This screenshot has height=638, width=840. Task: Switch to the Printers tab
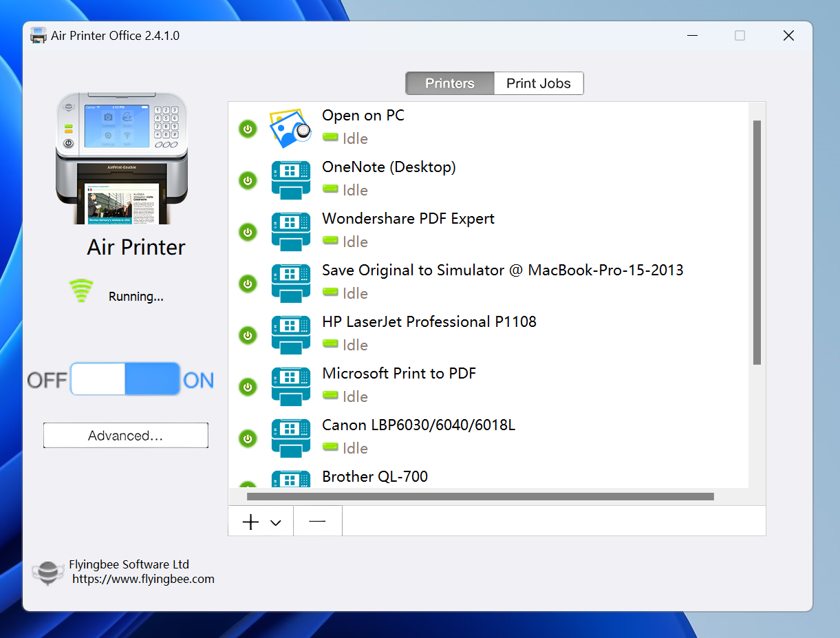pos(450,83)
